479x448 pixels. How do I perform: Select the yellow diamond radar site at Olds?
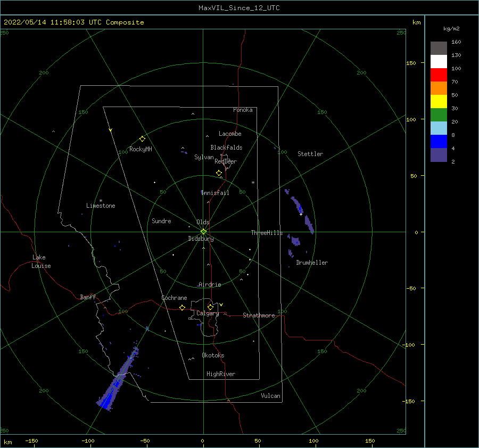click(x=203, y=232)
